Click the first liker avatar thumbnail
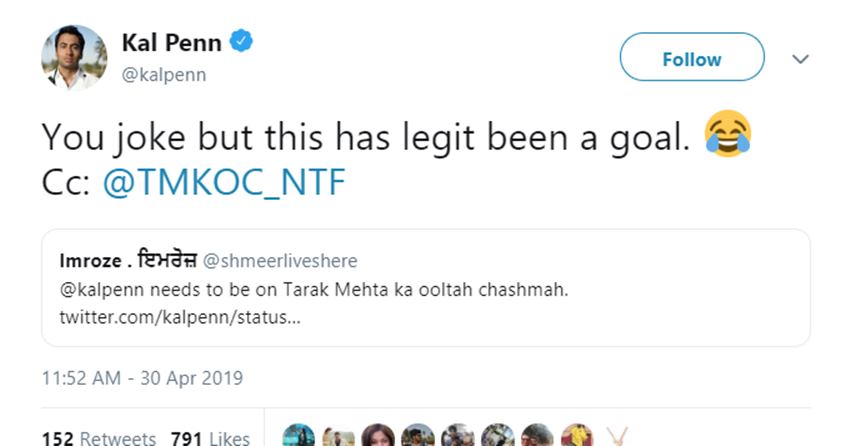The height and width of the screenshot is (446, 850). pos(298,438)
